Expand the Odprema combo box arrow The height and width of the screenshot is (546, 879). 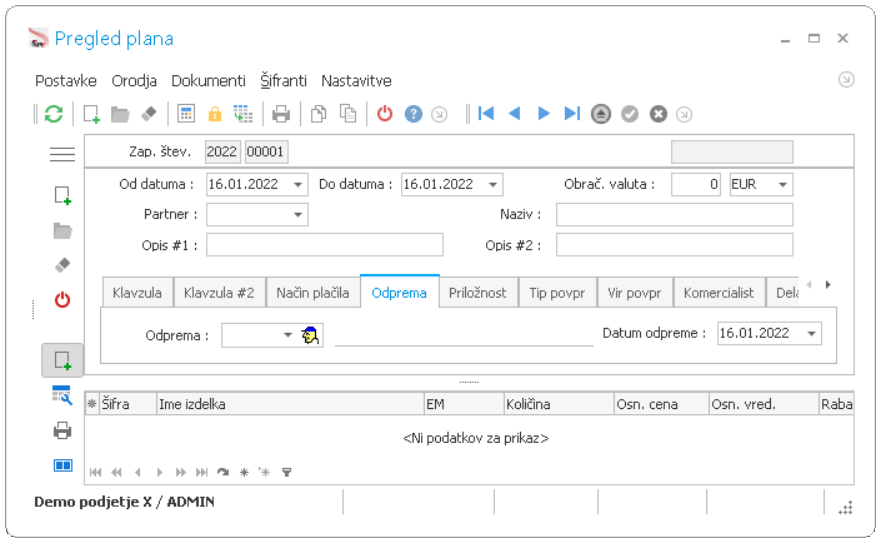[288, 335]
